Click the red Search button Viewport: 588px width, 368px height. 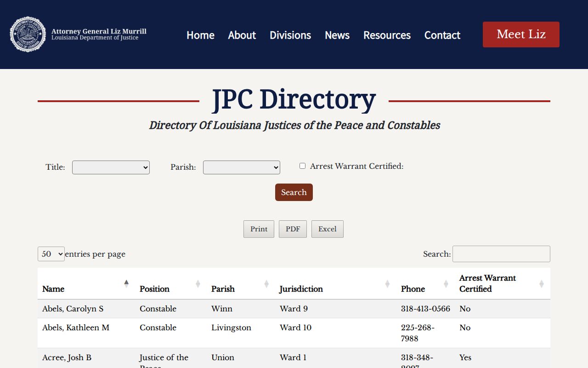pos(294,192)
